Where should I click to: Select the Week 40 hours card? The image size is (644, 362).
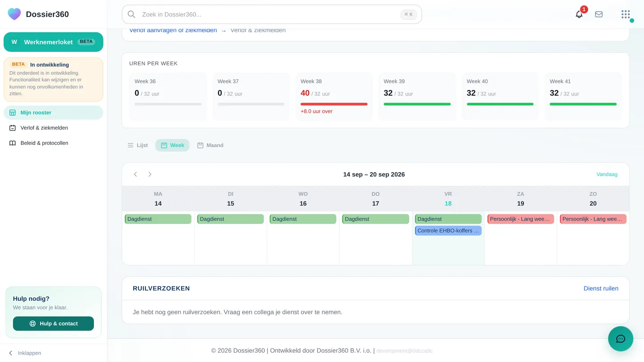pos(500,97)
